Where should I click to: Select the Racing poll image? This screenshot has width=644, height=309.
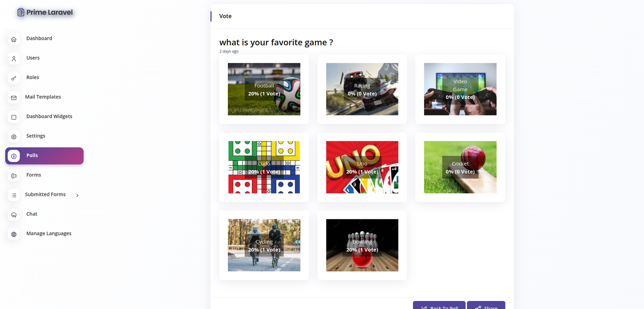point(362,89)
